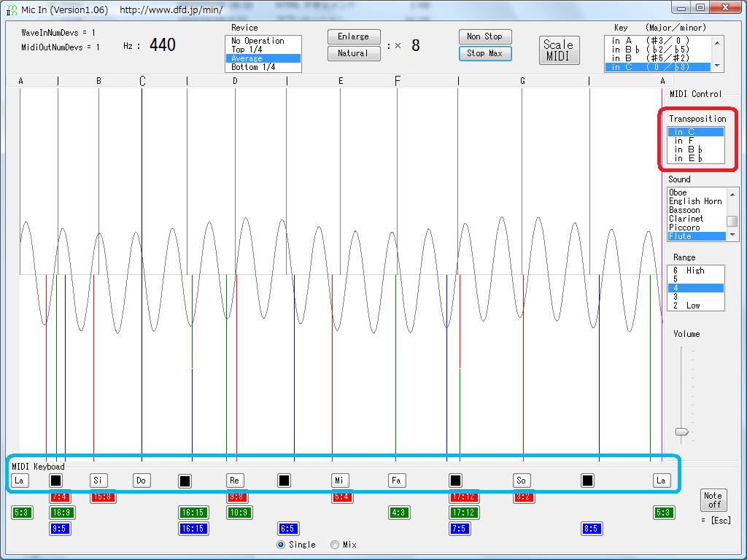This screenshot has height=560, width=747.
Task: Select Piccoro in Sound list
Action: pyautogui.click(x=696, y=227)
